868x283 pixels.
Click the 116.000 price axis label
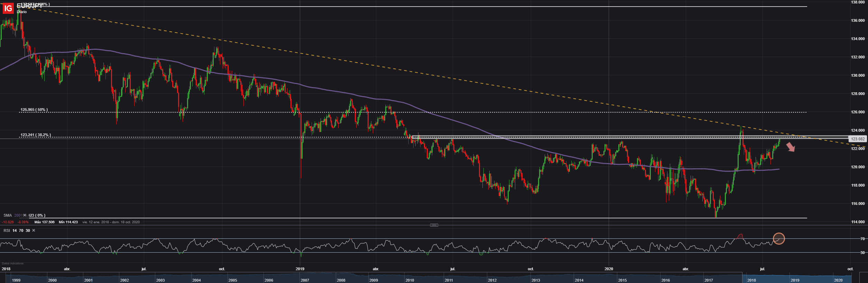point(858,204)
